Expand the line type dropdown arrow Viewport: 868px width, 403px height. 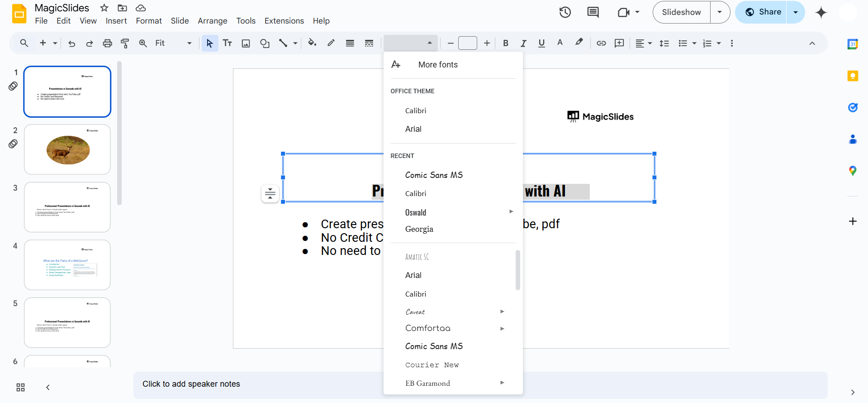(x=295, y=43)
